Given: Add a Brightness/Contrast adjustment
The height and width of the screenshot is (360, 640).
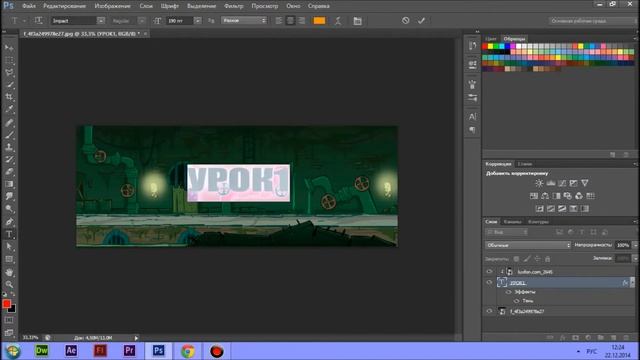Looking at the screenshot, I should pyautogui.click(x=539, y=183).
